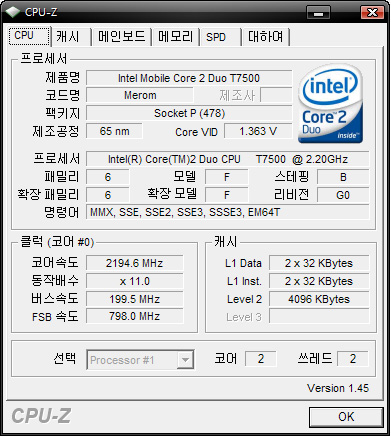Click the Core VID value field
Viewport: 391px width, 437px height.
point(258,131)
